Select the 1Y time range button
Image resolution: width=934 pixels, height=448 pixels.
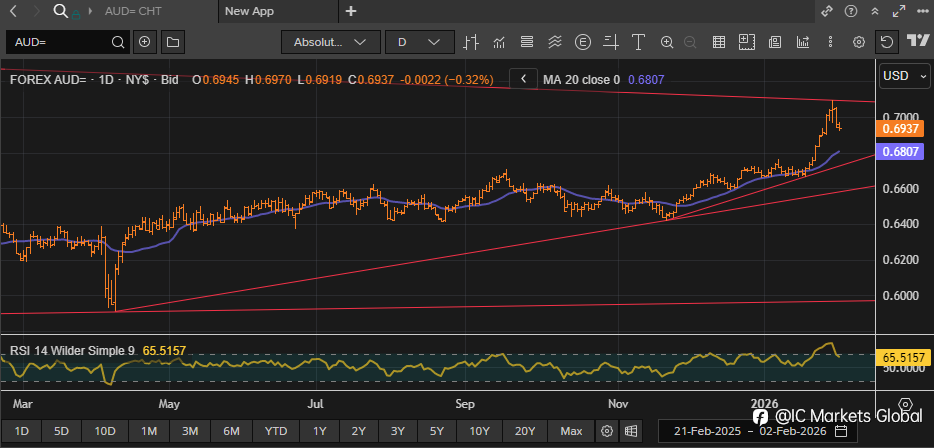(x=319, y=431)
